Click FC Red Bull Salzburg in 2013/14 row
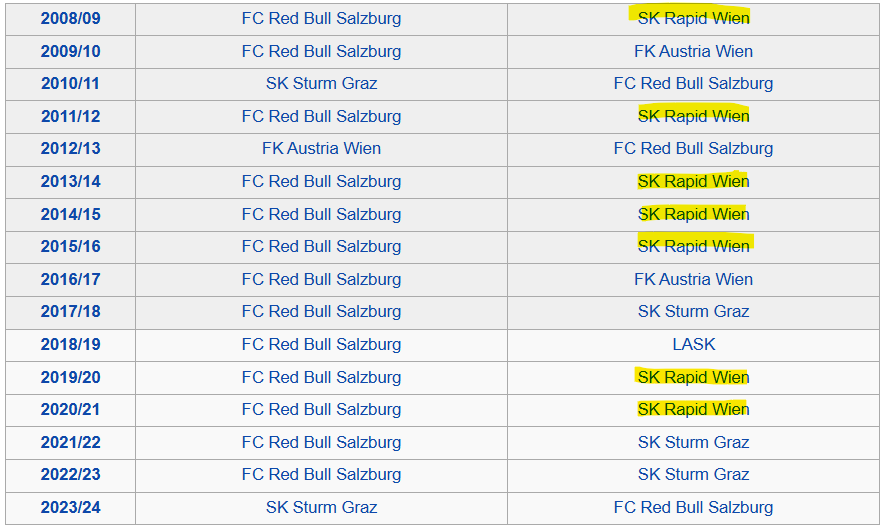The height and width of the screenshot is (525, 885). tap(321, 181)
